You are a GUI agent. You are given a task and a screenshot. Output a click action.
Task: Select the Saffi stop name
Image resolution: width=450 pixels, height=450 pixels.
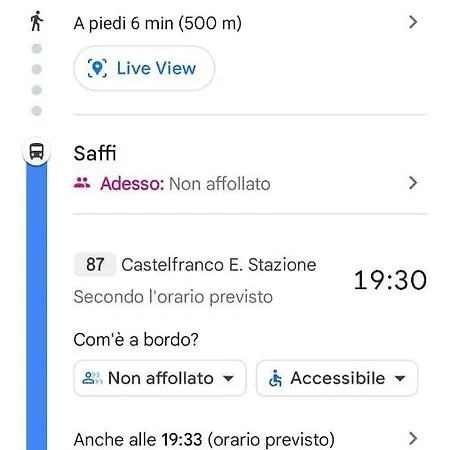click(x=95, y=153)
